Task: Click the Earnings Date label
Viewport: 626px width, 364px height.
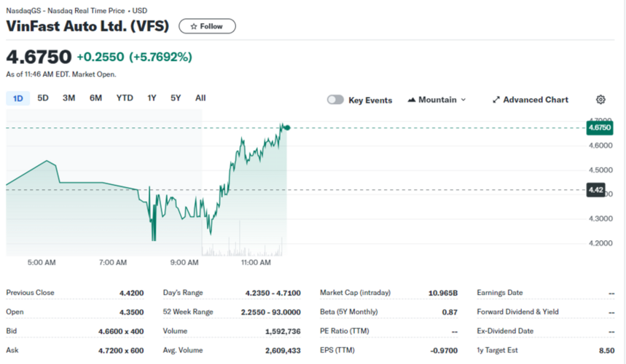Action: (x=499, y=293)
